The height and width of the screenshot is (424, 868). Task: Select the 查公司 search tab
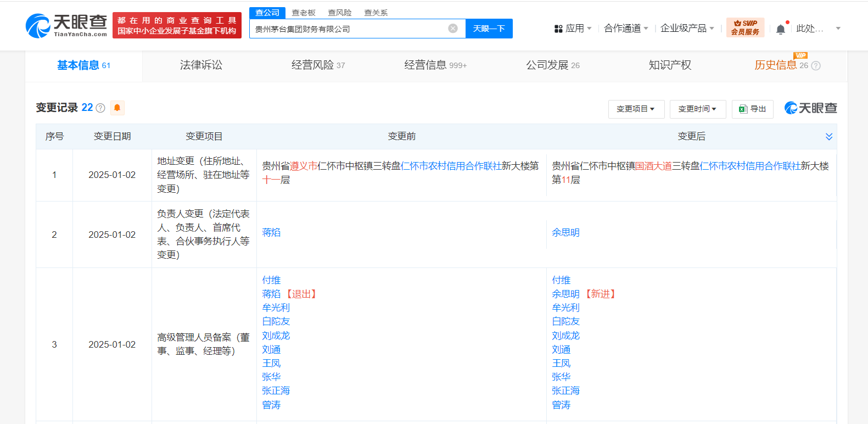pyautogui.click(x=267, y=13)
